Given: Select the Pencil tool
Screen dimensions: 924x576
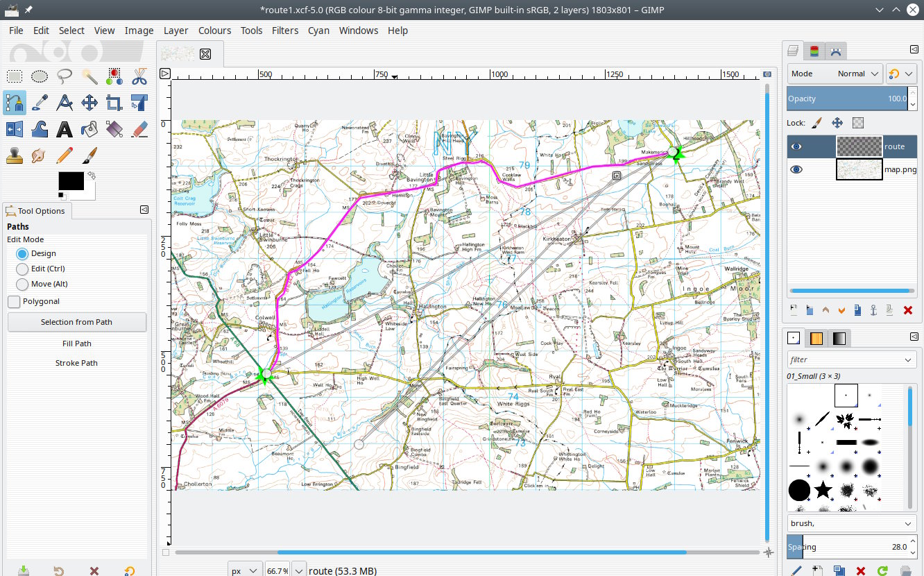Looking at the screenshot, I should click(65, 154).
